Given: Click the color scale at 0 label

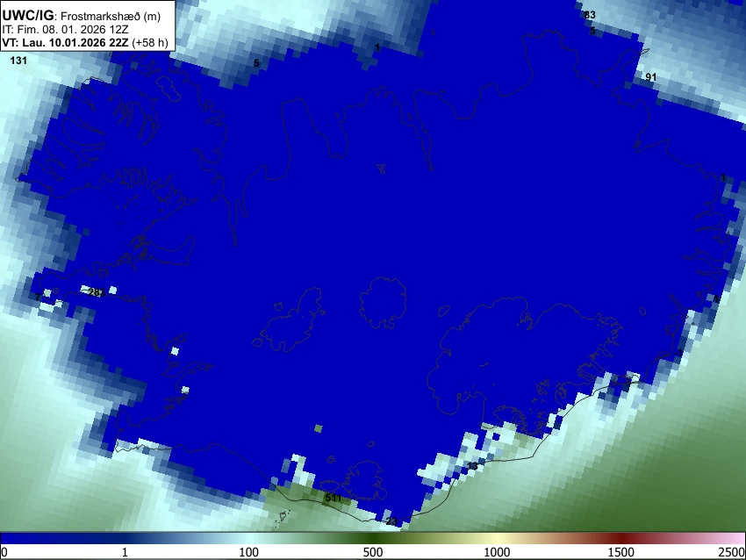Looking at the screenshot, I should tap(4, 552).
